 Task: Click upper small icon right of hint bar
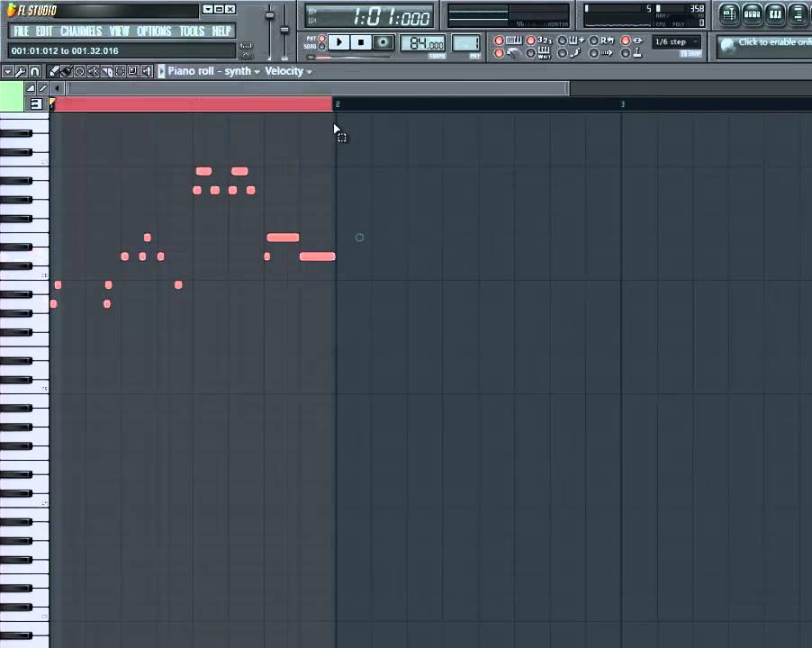click(246, 46)
